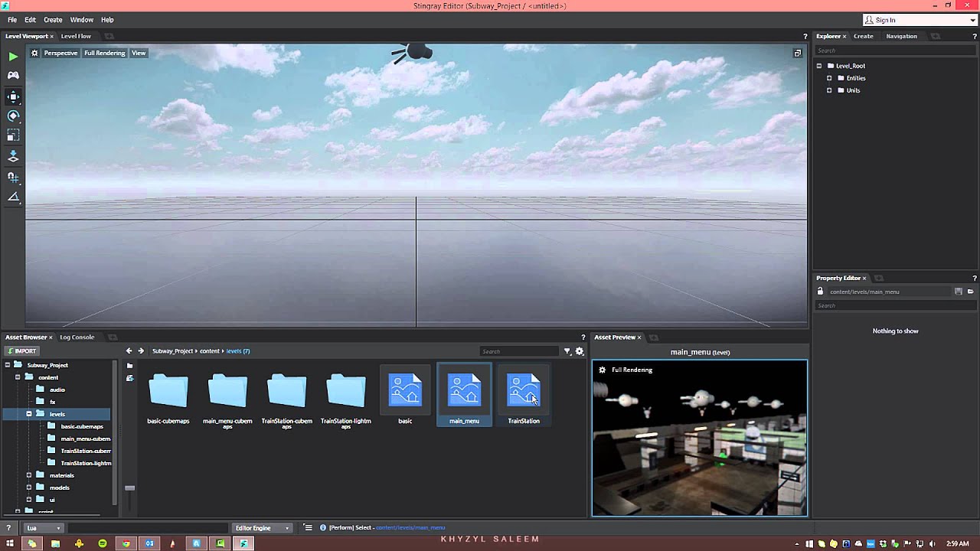Viewport: 980px width, 551px height.
Task: Expand the Entities node
Action: pos(829,78)
